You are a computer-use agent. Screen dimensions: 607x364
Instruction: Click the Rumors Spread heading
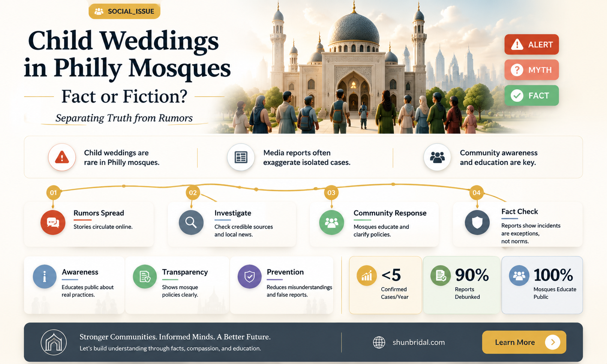point(99,213)
